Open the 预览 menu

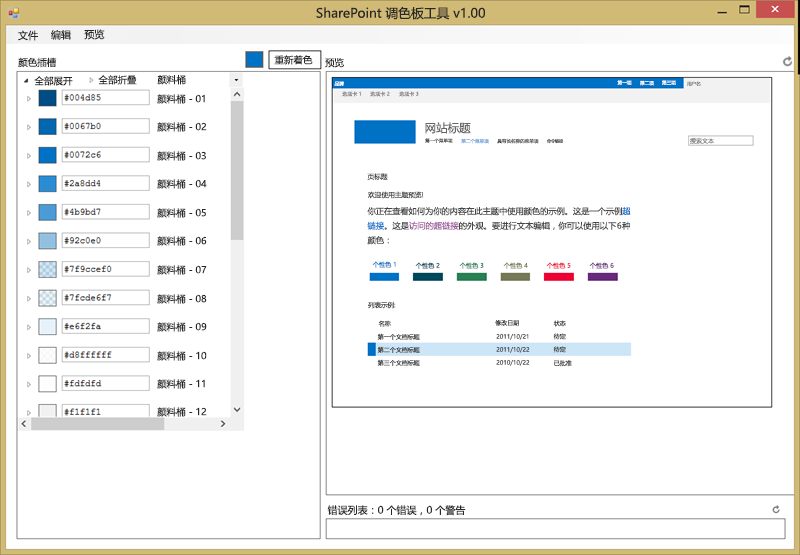pyautogui.click(x=94, y=35)
